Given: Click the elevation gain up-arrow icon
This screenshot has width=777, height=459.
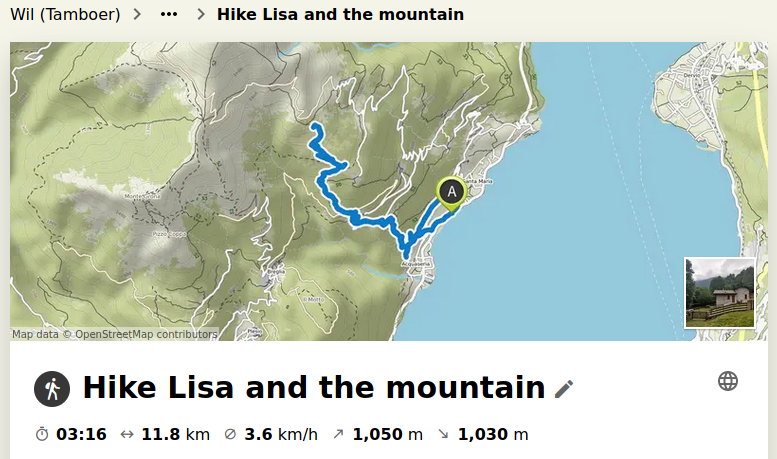Looking at the screenshot, I should click(338, 434).
